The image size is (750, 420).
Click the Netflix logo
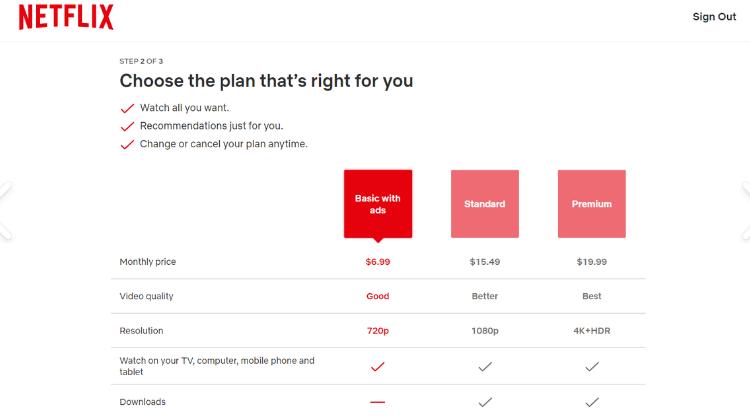(x=66, y=17)
